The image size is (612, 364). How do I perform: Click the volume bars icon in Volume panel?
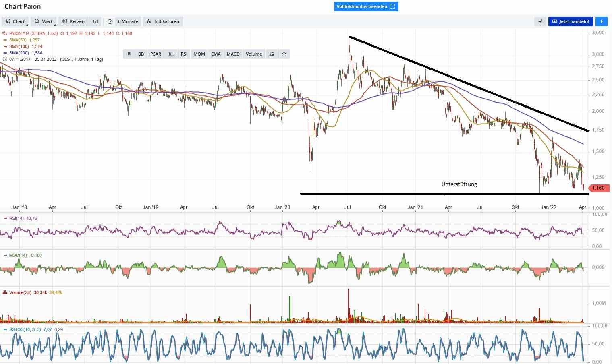click(5, 292)
